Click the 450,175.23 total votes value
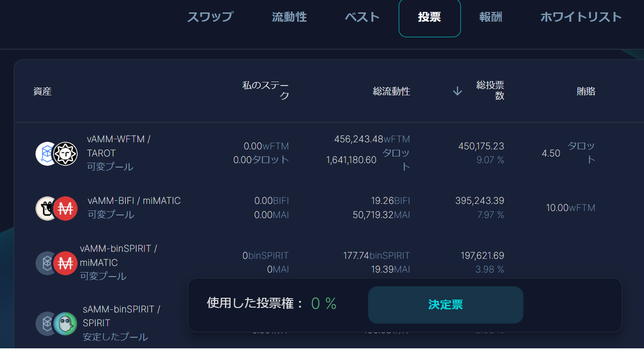Screen dimensions: 644x351 tap(481, 146)
